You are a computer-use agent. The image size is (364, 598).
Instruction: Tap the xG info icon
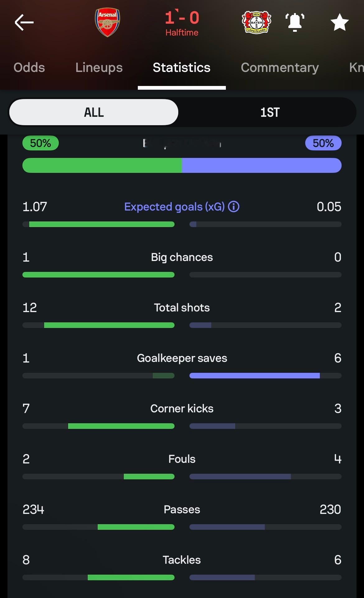(x=234, y=206)
